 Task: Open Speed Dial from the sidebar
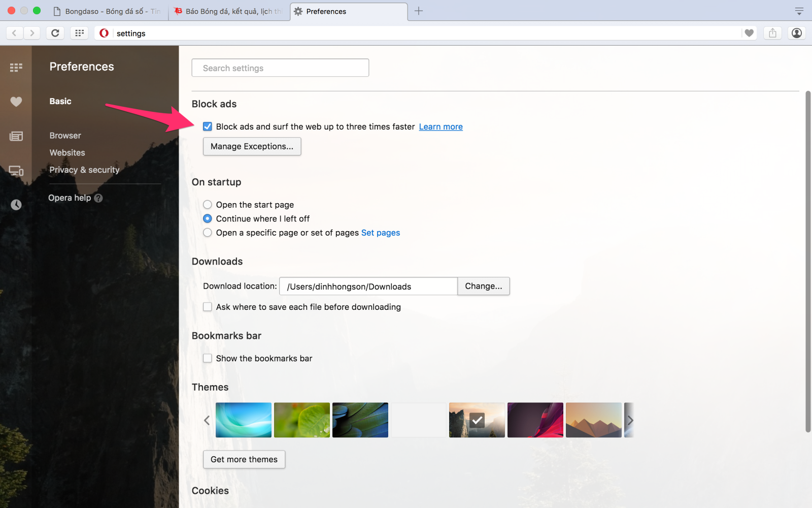[16, 67]
